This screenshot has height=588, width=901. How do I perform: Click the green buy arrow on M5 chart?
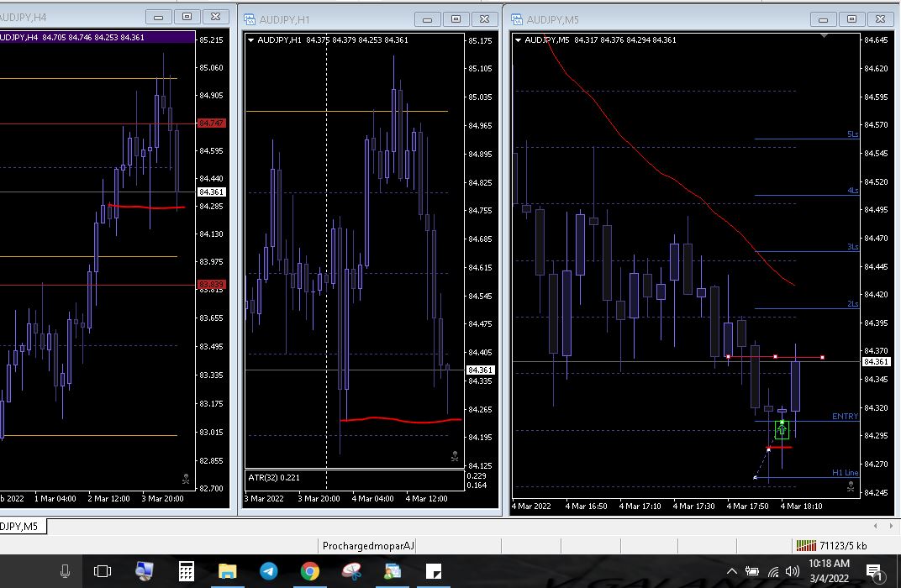click(782, 429)
